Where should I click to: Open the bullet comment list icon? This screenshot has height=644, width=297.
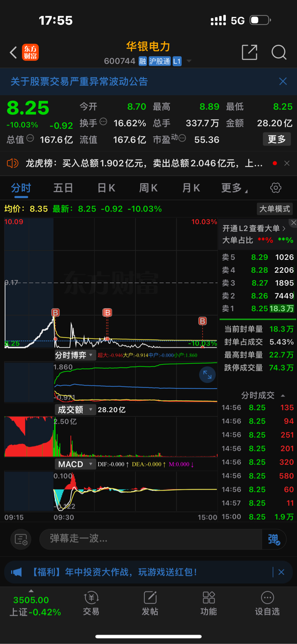[x=21, y=539]
